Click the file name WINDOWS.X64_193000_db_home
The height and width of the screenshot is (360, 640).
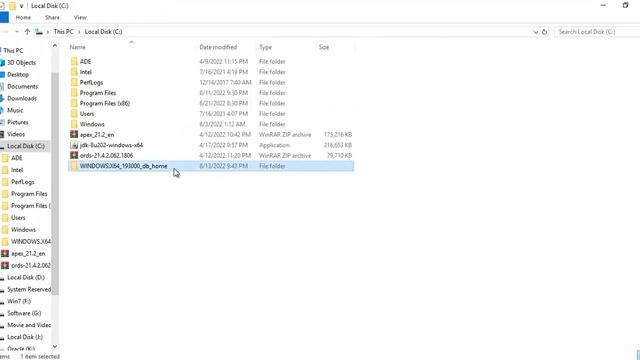[x=123, y=166]
